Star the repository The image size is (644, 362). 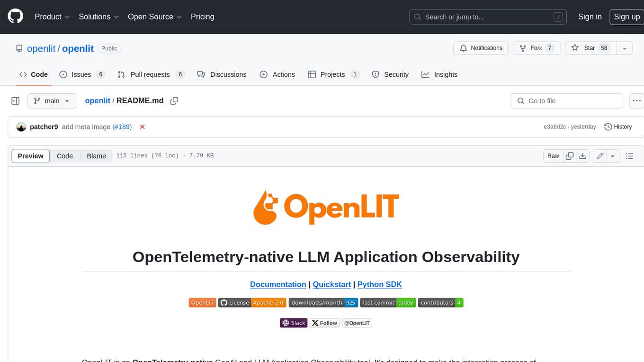point(590,48)
